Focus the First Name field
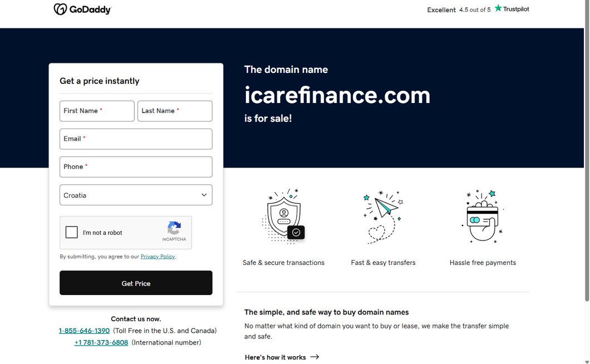The image size is (590, 364). (97, 111)
